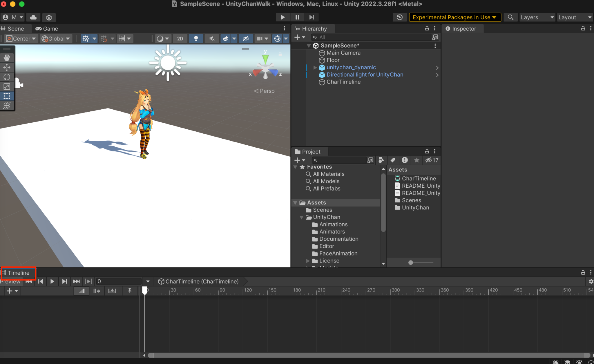594x364 pixels.
Task: Collapse the unitychan_dynamic hierarchy item
Action: pos(315,67)
